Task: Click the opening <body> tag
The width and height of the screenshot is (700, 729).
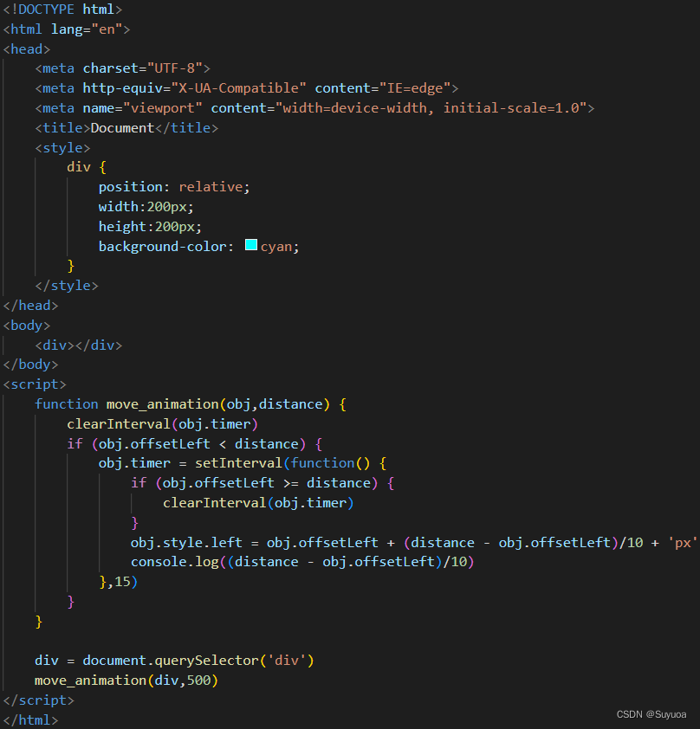Action: (27, 326)
